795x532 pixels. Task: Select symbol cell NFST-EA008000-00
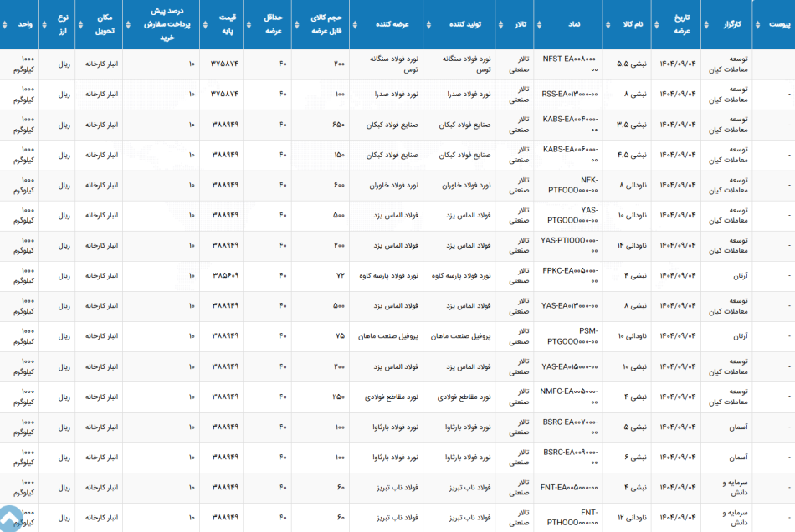(x=570, y=64)
